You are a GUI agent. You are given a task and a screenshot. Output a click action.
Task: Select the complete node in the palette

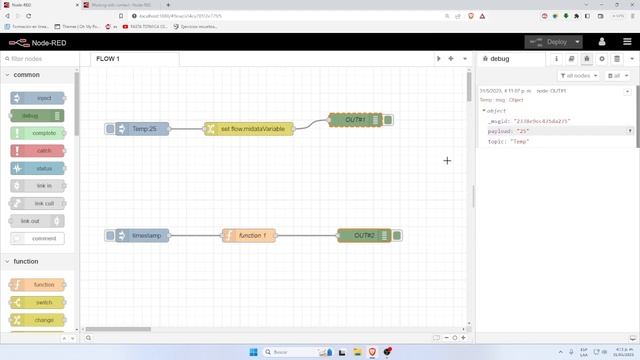pos(38,133)
